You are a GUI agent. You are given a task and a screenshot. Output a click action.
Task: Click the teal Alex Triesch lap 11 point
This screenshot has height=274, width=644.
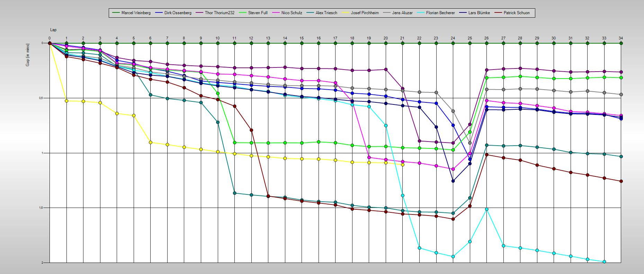(x=235, y=193)
